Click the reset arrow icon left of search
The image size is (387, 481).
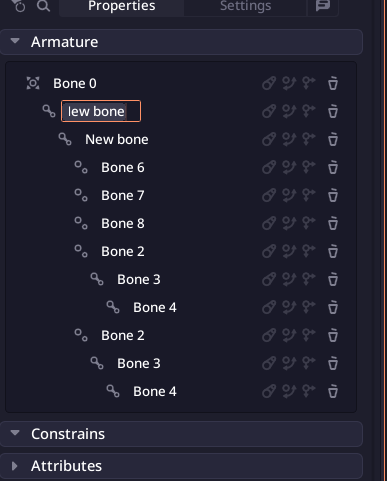click(x=19, y=6)
